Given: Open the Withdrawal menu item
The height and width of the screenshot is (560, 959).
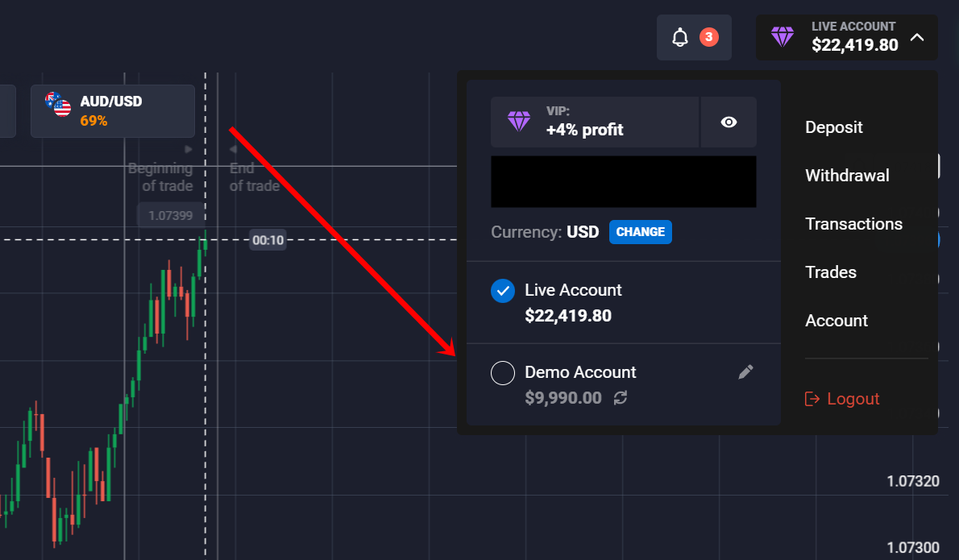Looking at the screenshot, I should coord(847,176).
